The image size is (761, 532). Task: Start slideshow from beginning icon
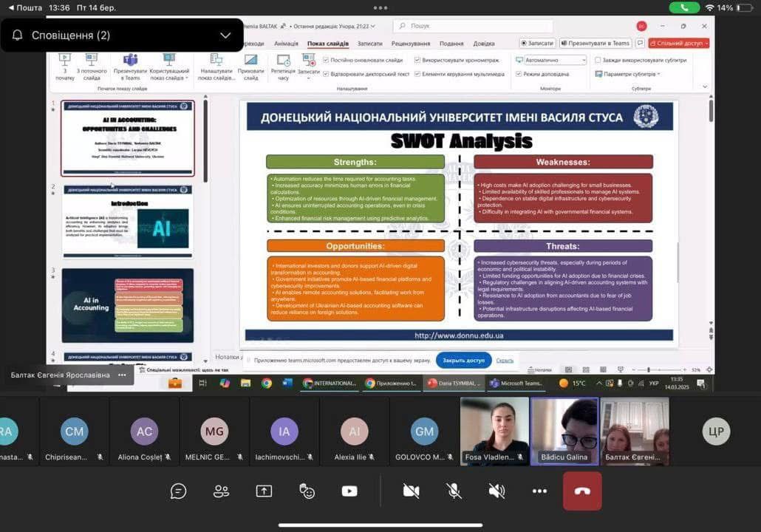coord(64,67)
